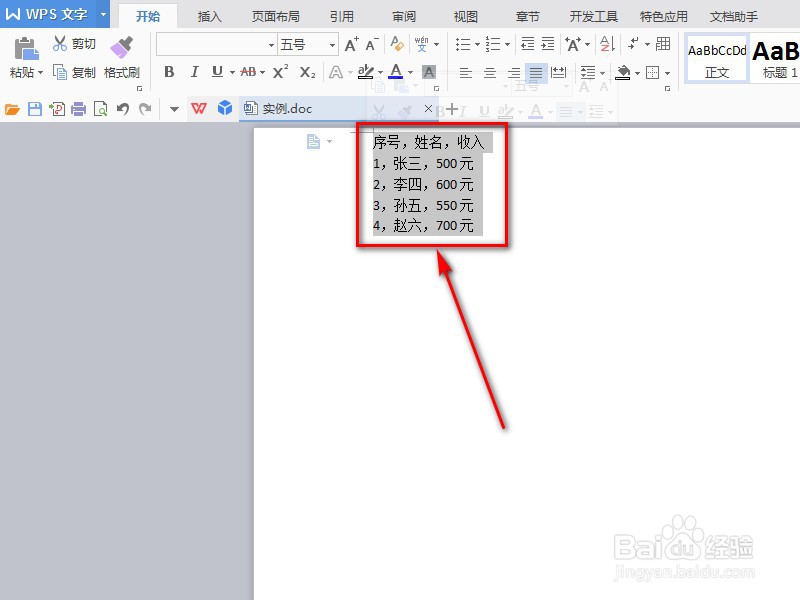Open the bullet list dropdown arrow
Screen dimensions: 800x600
pos(476,43)
